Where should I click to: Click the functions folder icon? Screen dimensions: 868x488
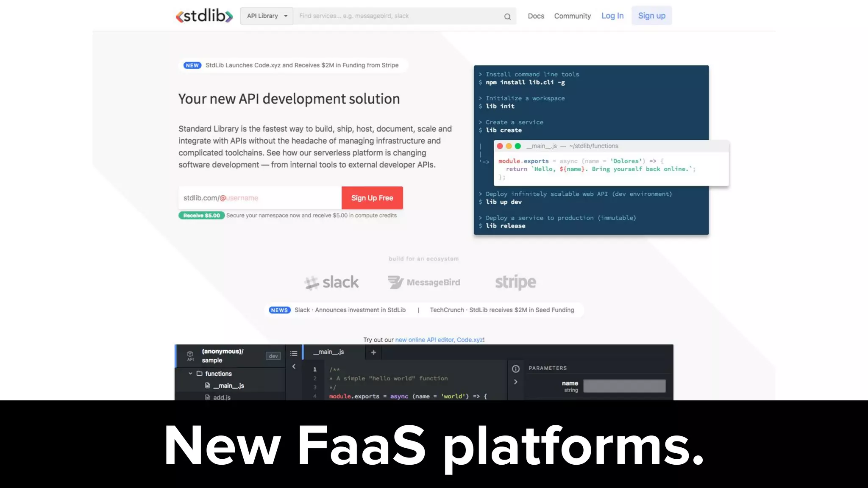point(199,373)
